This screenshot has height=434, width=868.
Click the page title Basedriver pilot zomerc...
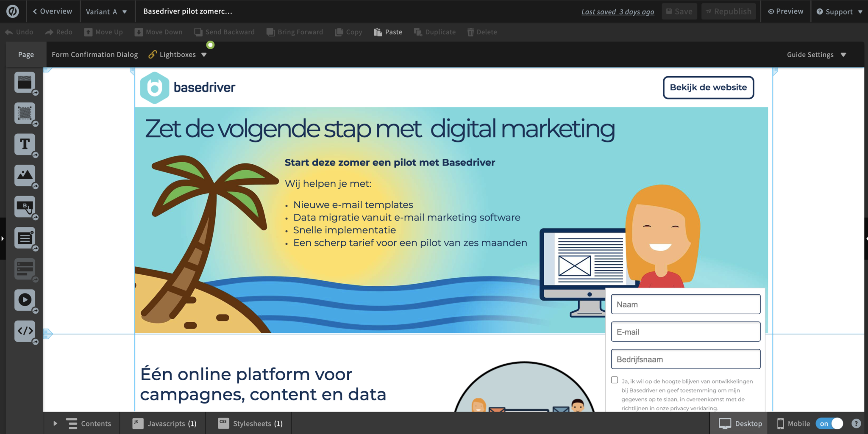(188, 11)
